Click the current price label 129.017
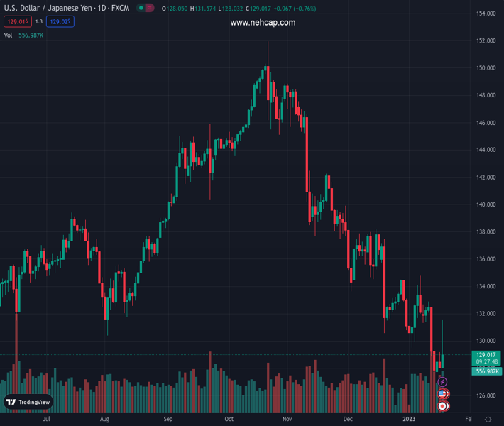This screenshot has width=504, height=426. tap(486, 355)
